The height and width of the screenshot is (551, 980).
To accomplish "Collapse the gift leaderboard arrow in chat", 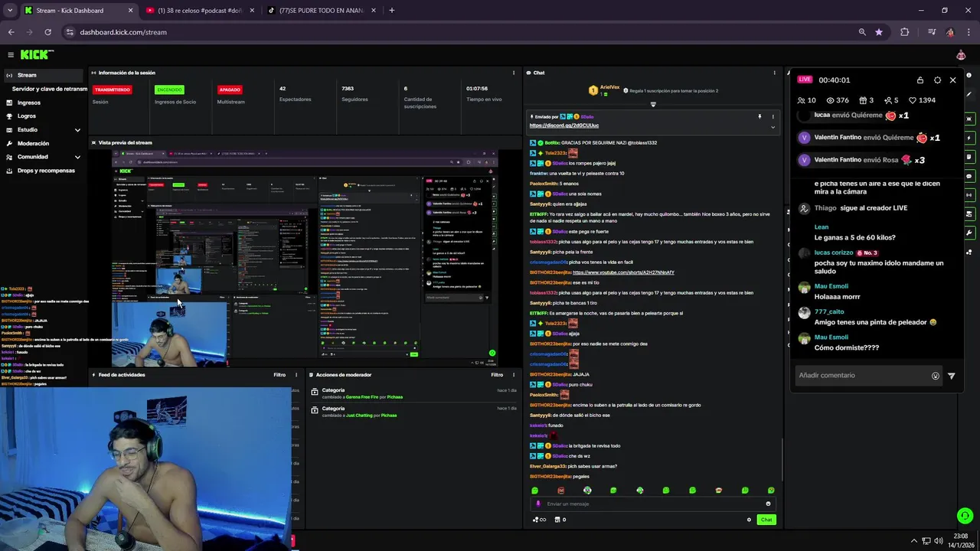I will tap(653, 104).
